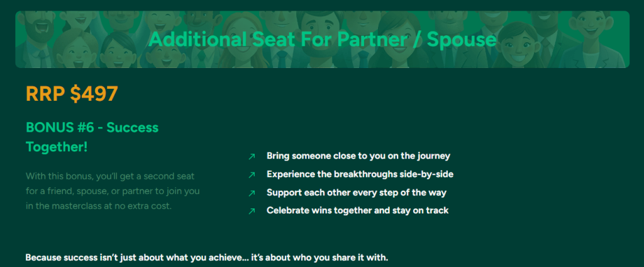
Task: Click the "Additional Seat For Partner / Spouse" heading
Action: pos(322,40)
